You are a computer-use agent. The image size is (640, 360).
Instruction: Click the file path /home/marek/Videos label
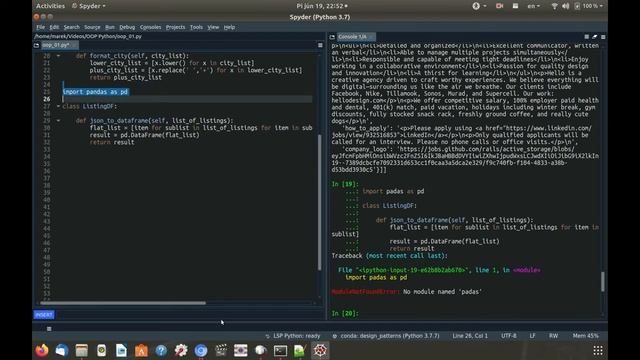88,36
